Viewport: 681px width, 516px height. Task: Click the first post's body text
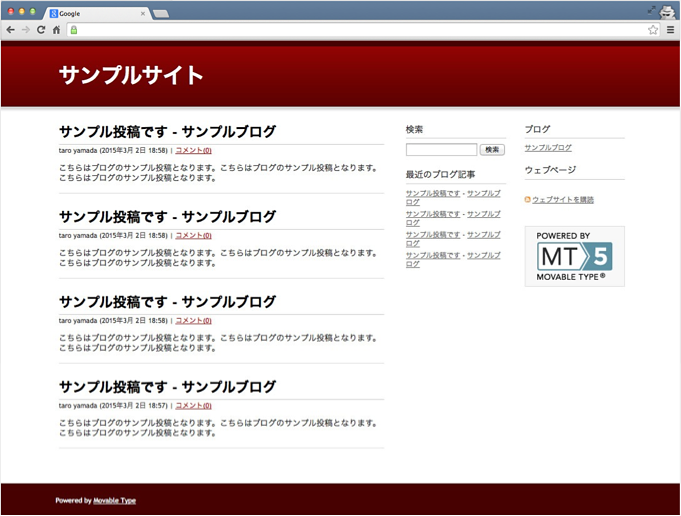click(x=218, y=173)
